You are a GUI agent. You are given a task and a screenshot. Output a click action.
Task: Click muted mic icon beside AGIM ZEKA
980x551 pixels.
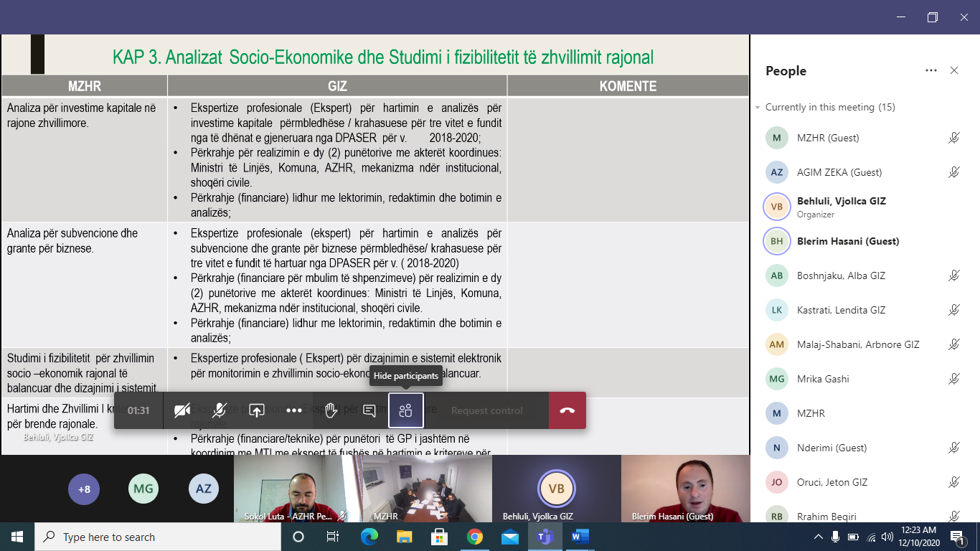953,172
